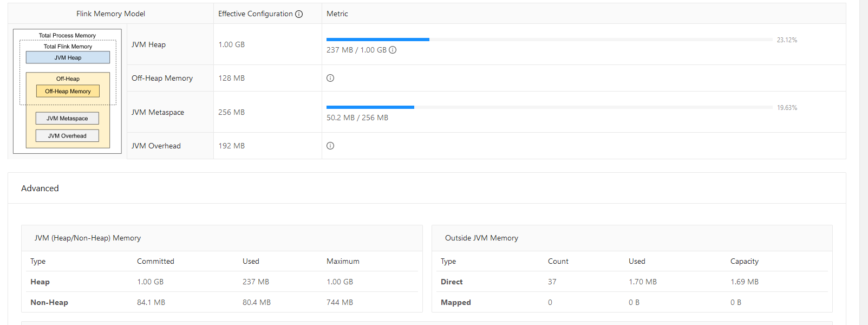Click the vertical scrollbar at right edge
Viewport: 868px width, 325px height.
[x=864, y=162]
